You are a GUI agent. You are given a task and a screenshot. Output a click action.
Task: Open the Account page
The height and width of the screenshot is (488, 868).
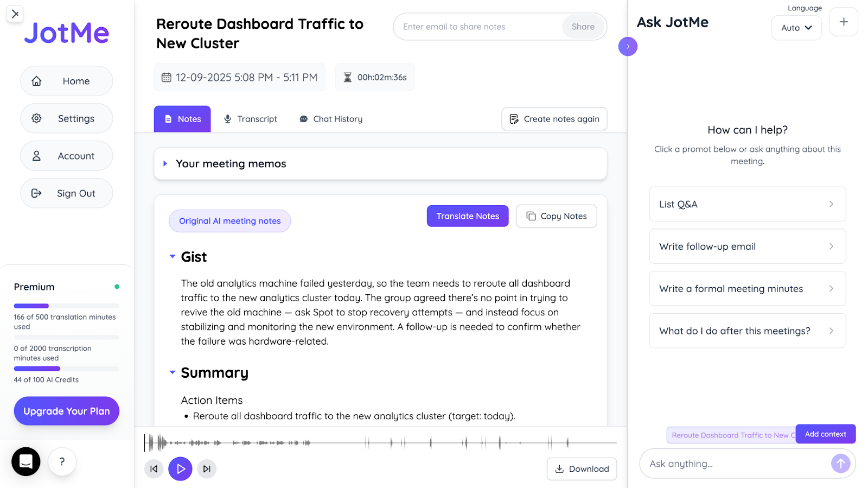(x=67, y=156)
